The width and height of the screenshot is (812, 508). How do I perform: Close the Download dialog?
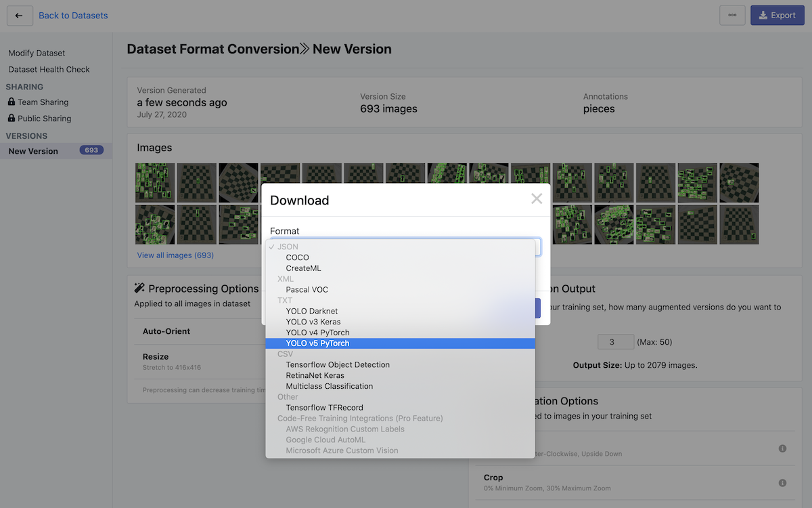(537, 198)
